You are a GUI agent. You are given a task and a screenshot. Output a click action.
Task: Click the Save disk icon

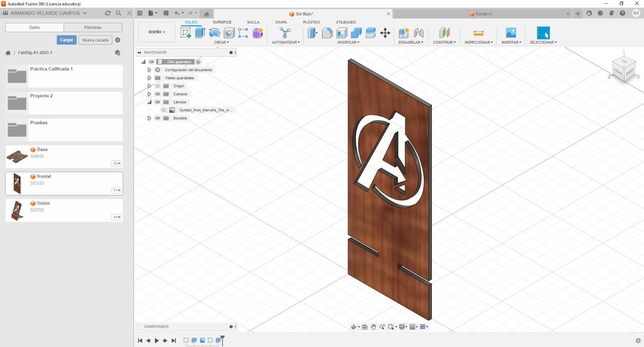point(166,13)
